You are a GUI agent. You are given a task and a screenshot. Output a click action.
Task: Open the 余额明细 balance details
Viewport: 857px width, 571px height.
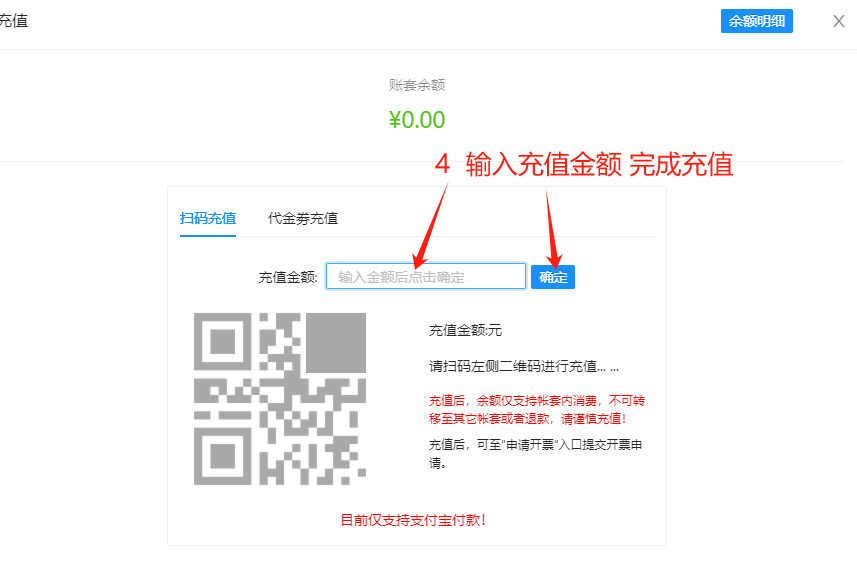coord(756,21)
